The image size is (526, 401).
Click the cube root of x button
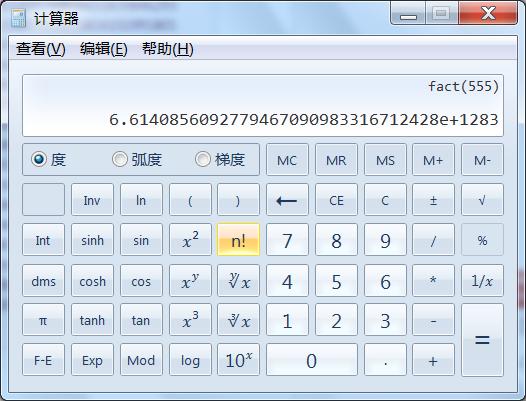coord(238,320)
